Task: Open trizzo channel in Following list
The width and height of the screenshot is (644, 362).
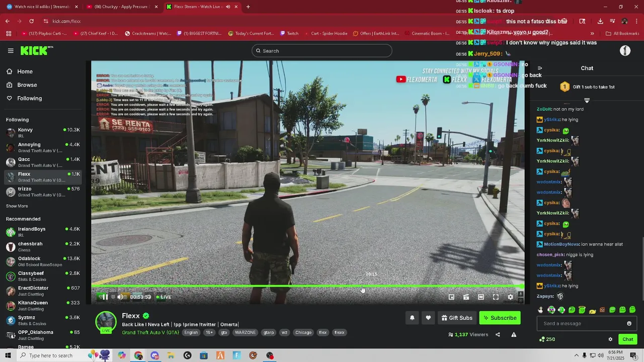Action: [x=43, y=192]
